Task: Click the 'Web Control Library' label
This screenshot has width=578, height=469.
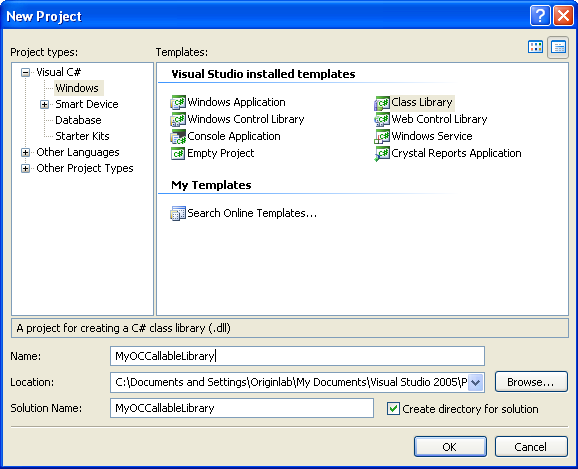Action: pyautogui.click(x=439, y=119)
